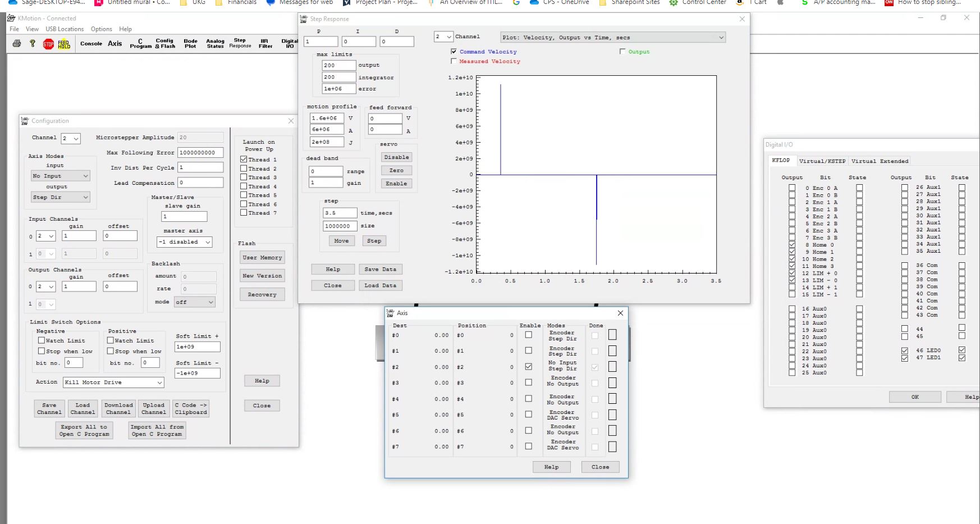980x524 pixels.
Task: Open the USB Locations menu
Action: coord(65,29)
